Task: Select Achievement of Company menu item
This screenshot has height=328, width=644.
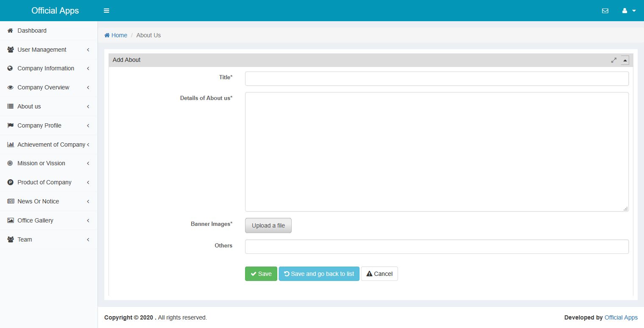Action: point(49,145)
